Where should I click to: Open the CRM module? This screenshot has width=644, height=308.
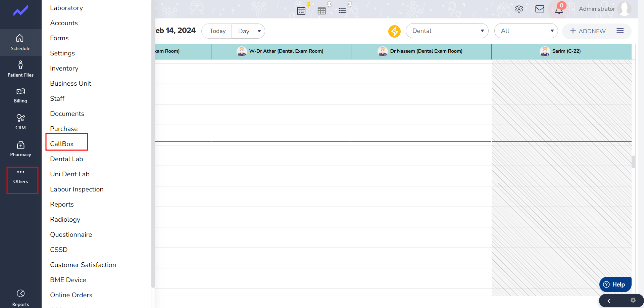coord(20,122)
